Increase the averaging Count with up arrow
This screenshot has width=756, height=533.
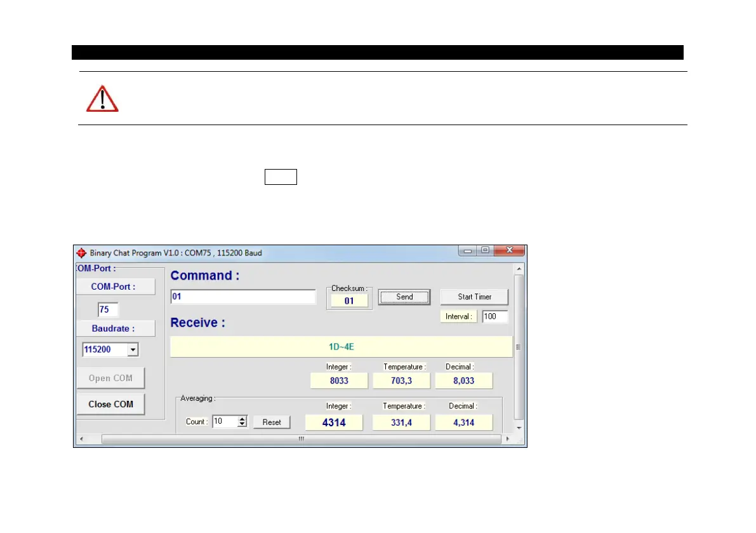242,419
